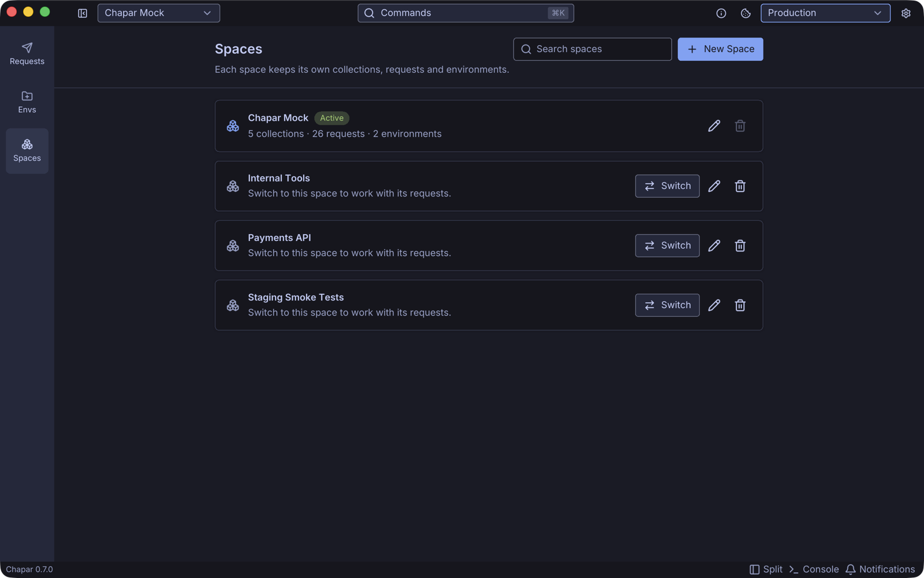Viewport: 924px width, 578px height.
Task: Switch to the Internal Tools space
Action: [x=667, y=186]
